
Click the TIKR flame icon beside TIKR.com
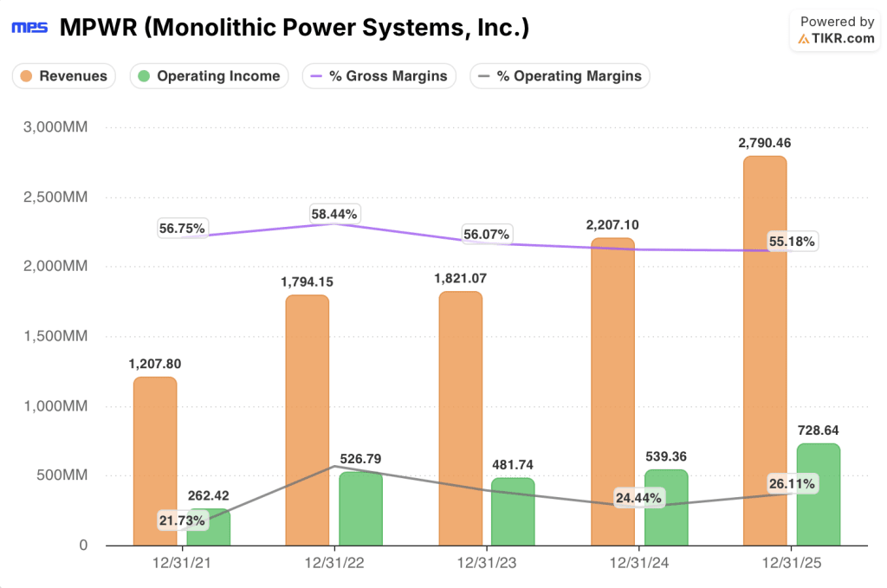[802, 38]
